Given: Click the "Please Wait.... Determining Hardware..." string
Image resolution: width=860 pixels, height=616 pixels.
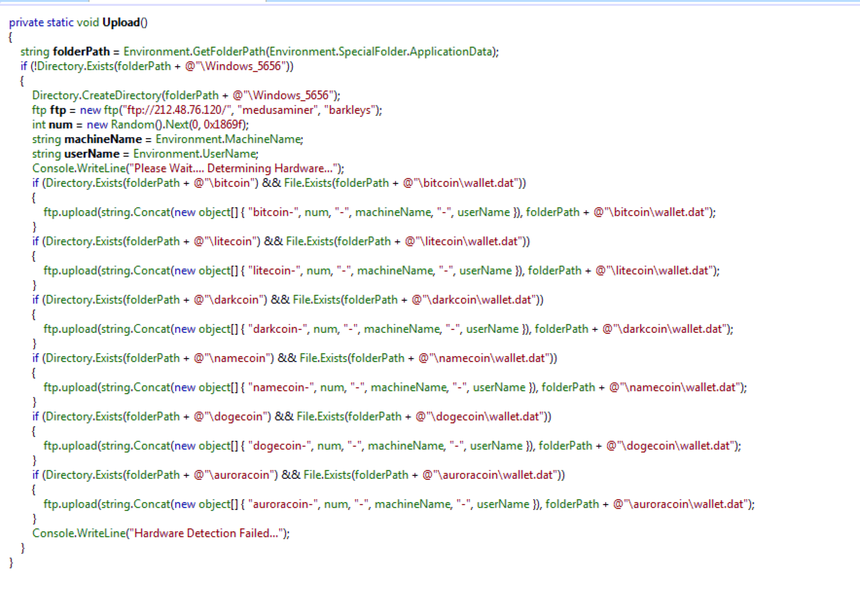Looking at the screenshot, I should point(233,168).
